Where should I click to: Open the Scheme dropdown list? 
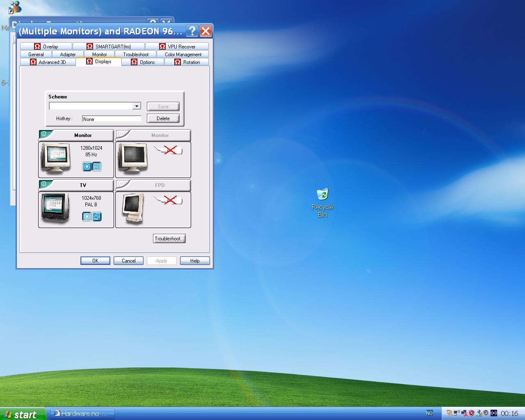[x=137, y=106]
